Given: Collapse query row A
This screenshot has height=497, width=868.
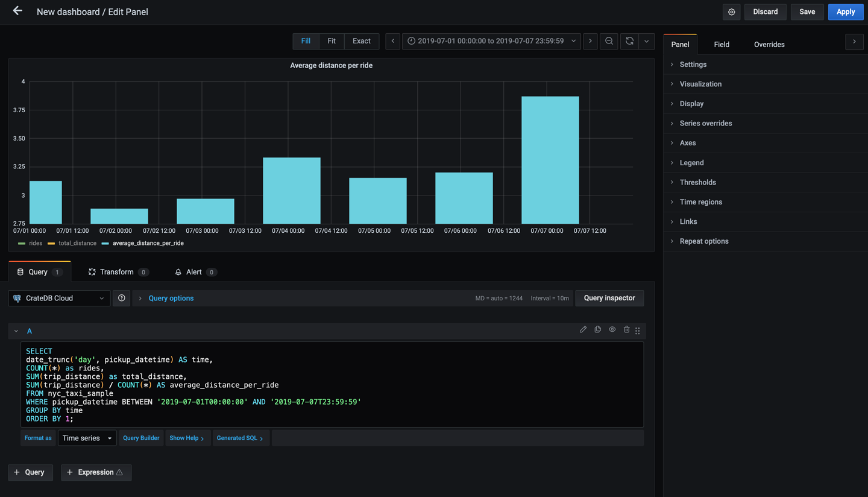Looking at the screenshot, I should pyautogui.click(x=16, y=331).
